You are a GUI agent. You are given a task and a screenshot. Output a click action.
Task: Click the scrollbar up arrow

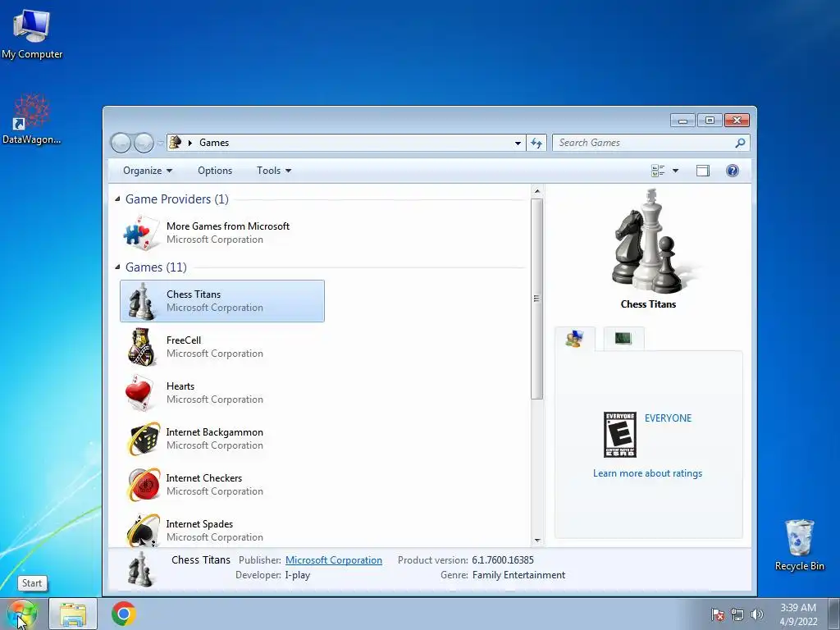coord(536,191)
